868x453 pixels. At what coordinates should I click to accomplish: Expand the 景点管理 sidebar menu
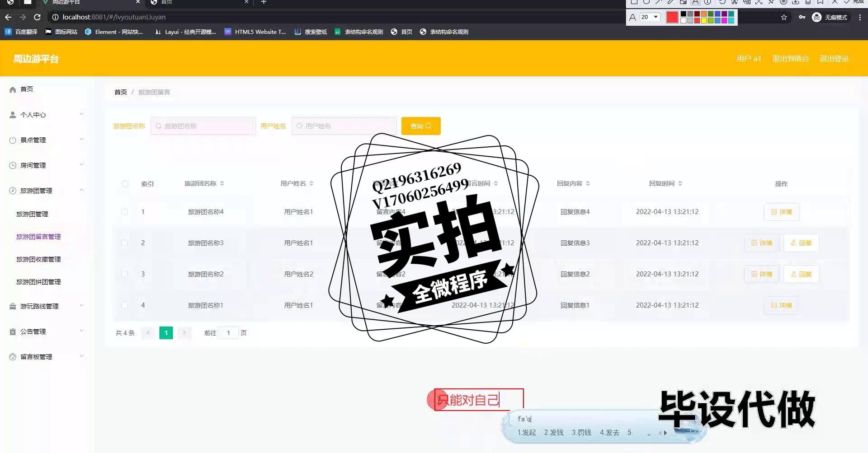pyautogui.click(x=82, y=139)
